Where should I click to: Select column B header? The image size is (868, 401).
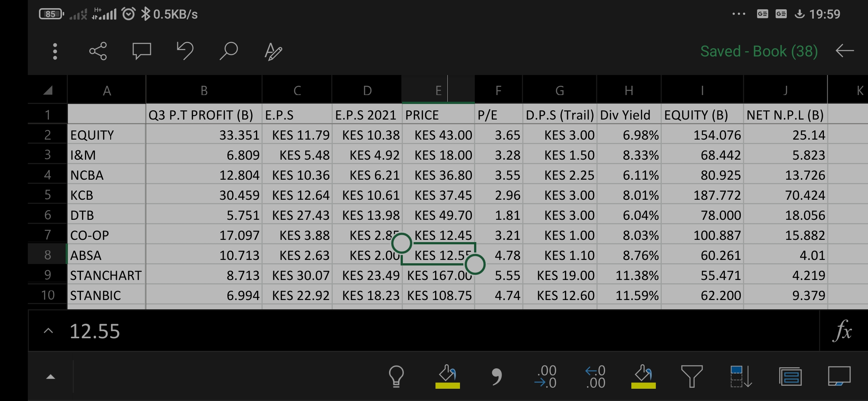pyautogui.click(x=204, y=90)
